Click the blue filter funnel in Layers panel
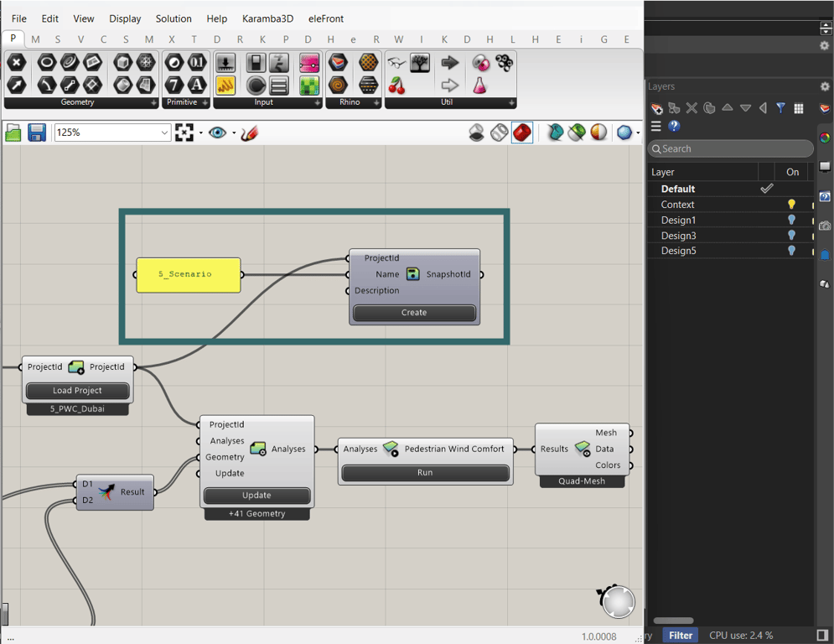The height and width of the screenshot is (644, 834). tap(780, 108)
